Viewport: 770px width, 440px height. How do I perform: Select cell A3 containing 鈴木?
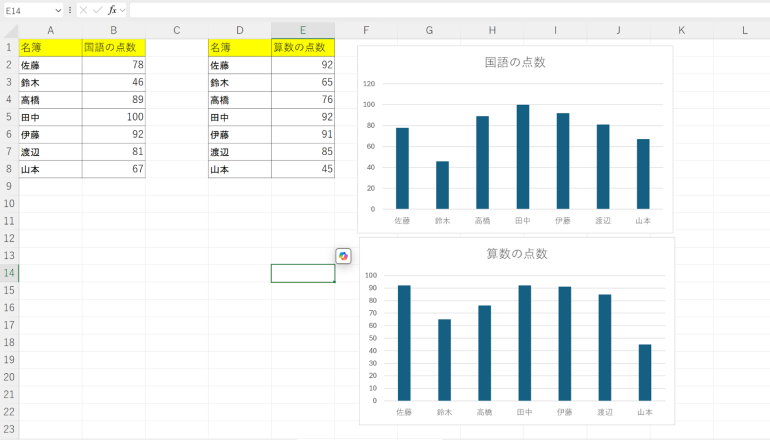coord(51,82)
